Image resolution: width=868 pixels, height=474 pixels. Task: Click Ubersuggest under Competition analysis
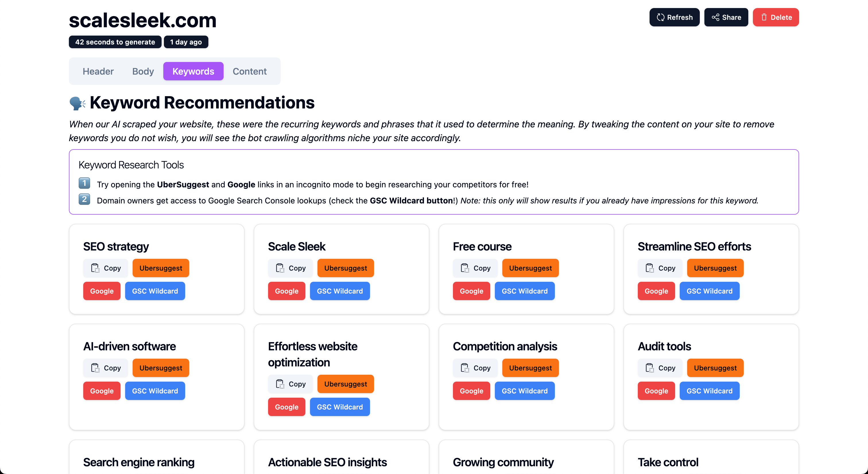(x=530, y=368)
